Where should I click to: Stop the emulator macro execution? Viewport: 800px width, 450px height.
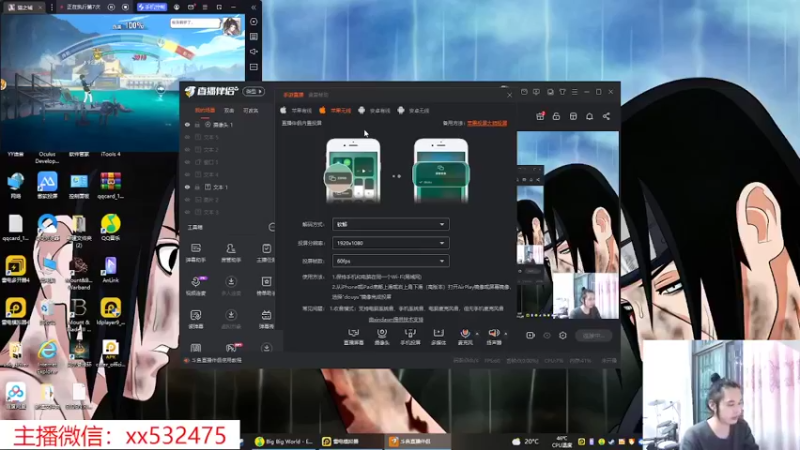pyautogui.click(x=126, y=7)
